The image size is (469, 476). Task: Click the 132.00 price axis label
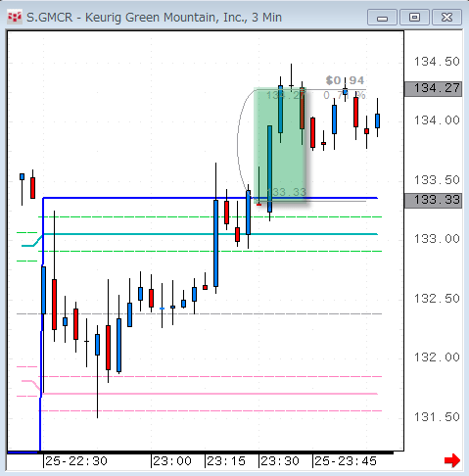[x=437, y=357]
